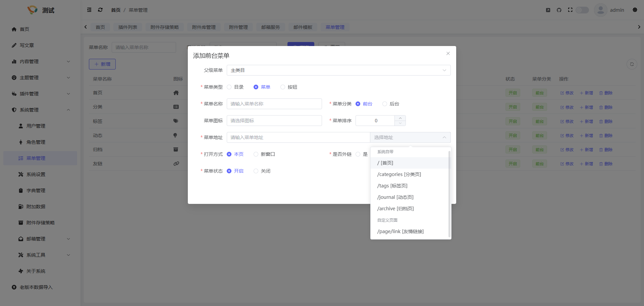The width and height of the screenshot is (644, 306).
Task: Click the increase arrow for menu order
Action: pyautogui.click(x=400, y=118)
